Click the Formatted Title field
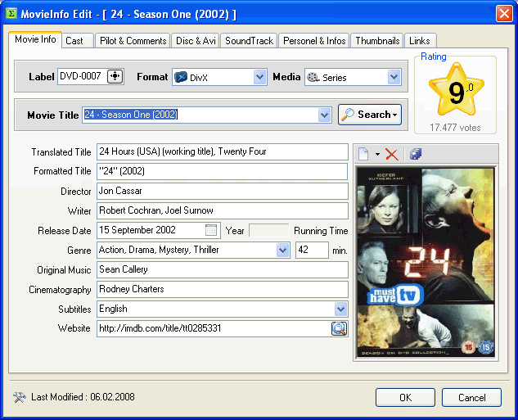518x420 pixels. tap(223, 171)
